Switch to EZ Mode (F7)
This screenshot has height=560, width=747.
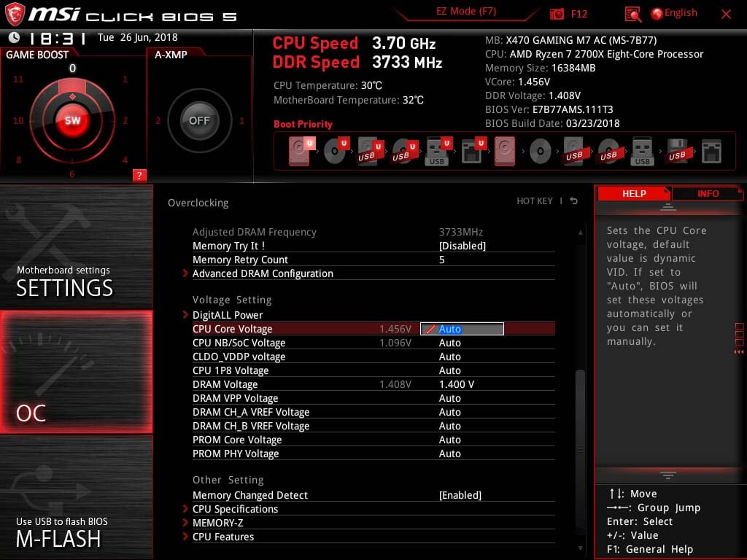pyautogui.click(x=466, y=12)
